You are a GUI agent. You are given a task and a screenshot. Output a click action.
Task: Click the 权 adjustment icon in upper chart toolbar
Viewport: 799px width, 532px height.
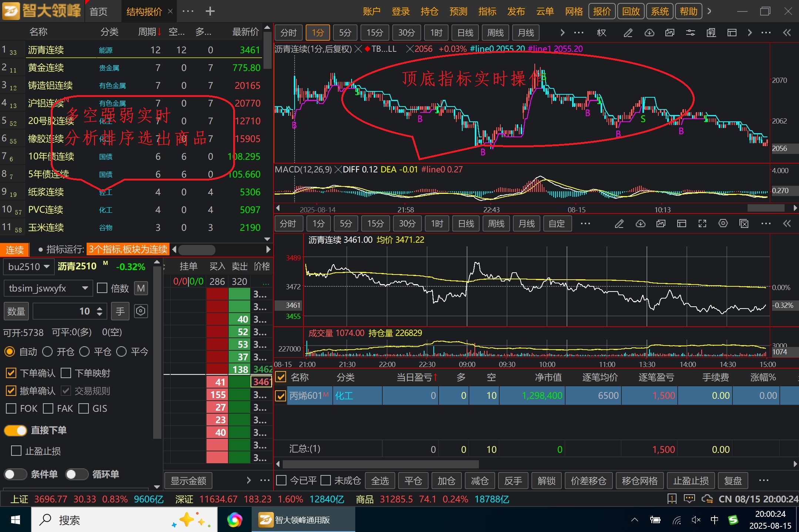pyautogui.click(x=602, y=33)
